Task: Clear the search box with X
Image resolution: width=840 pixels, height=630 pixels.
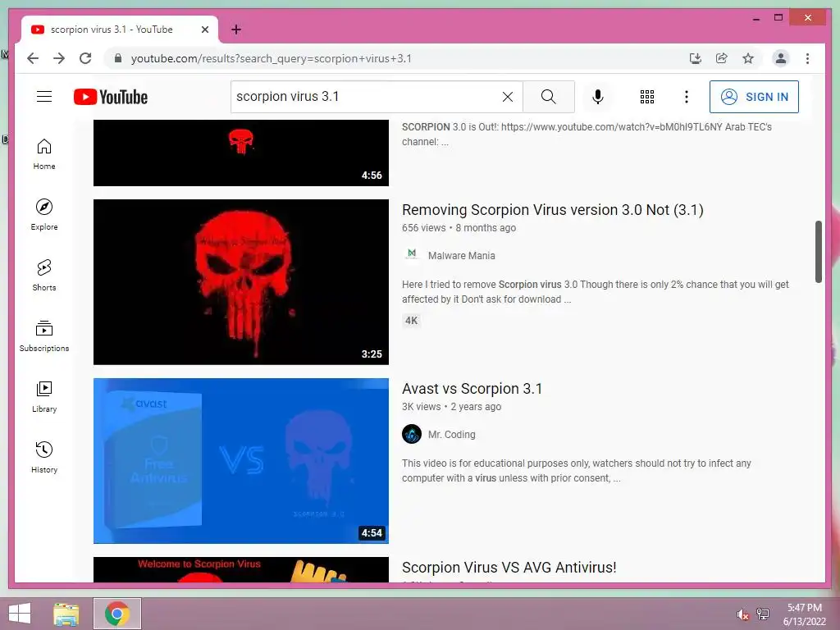Action: [x=507, y=97]
